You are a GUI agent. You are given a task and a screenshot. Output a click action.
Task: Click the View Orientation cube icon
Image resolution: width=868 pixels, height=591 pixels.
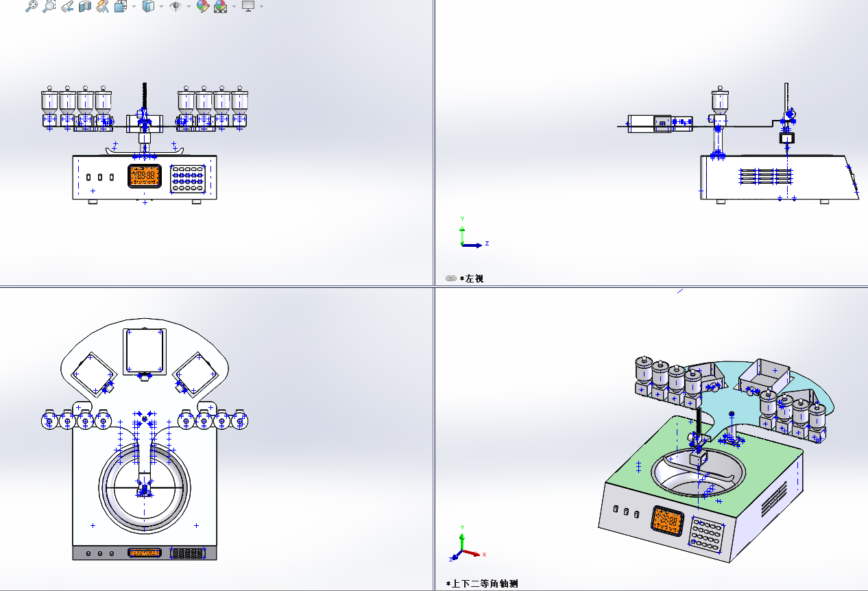[x=121, y=7]
